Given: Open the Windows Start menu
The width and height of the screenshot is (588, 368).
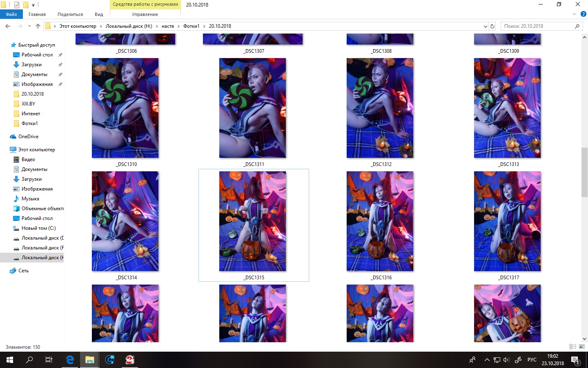Looking at the screenshot, I should (x=10, y=360).
